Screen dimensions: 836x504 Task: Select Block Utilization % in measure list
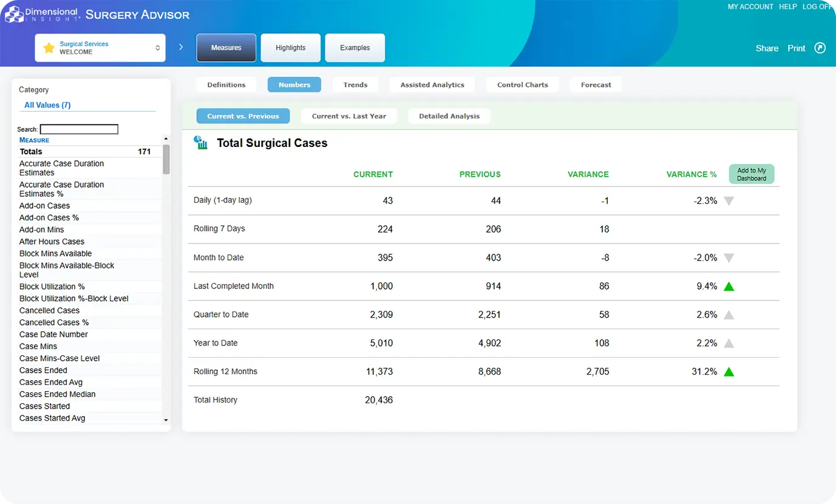tap(52, 287)
